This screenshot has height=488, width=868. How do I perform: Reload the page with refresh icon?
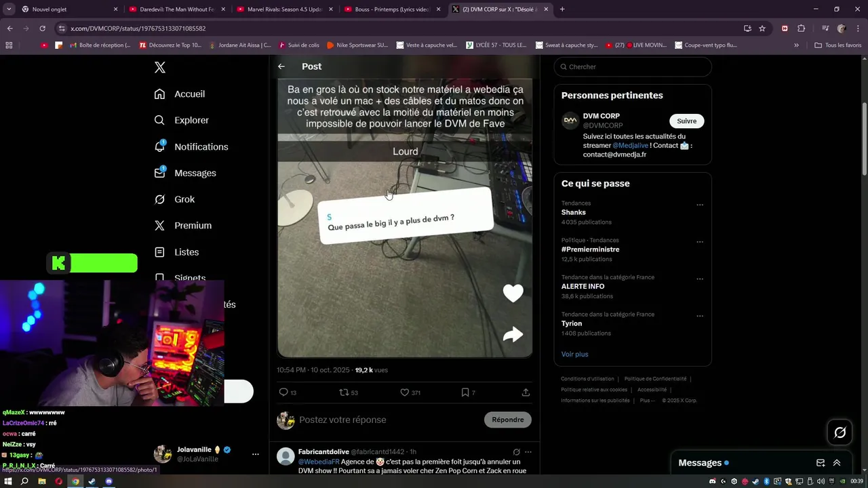pyautogui.click(x=42, y=28)
